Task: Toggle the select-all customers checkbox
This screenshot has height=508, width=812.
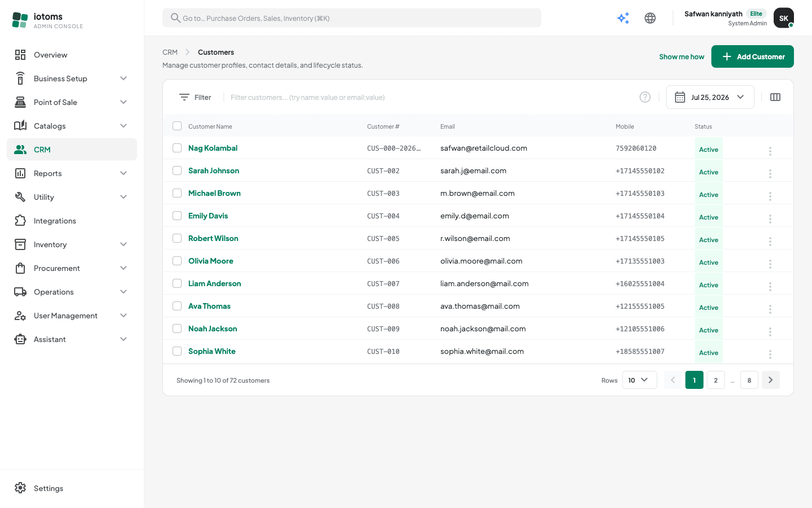Action: [177, 126]
